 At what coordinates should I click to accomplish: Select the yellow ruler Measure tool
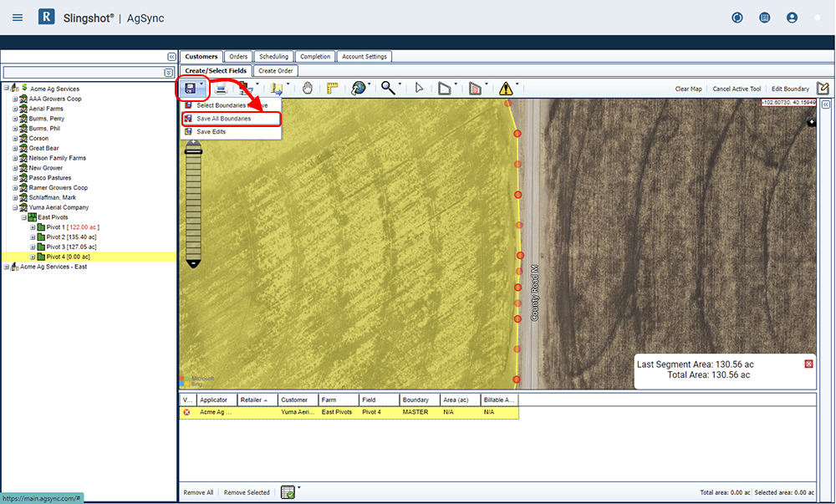click(332, 89)
